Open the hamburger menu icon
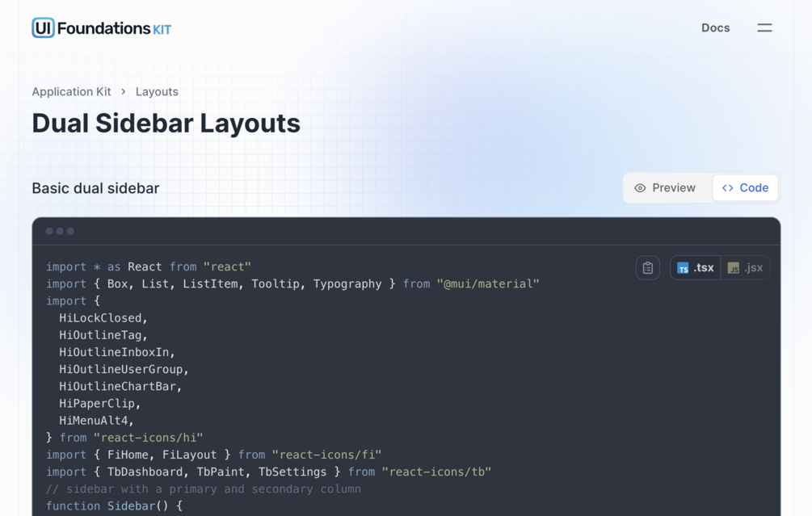 point(764,28)
